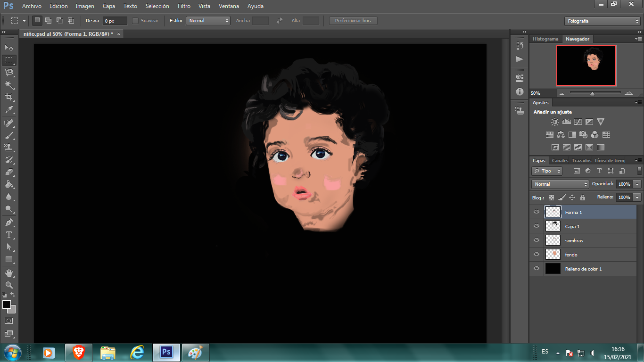Switch to the Canales tab

click(560, 161)
